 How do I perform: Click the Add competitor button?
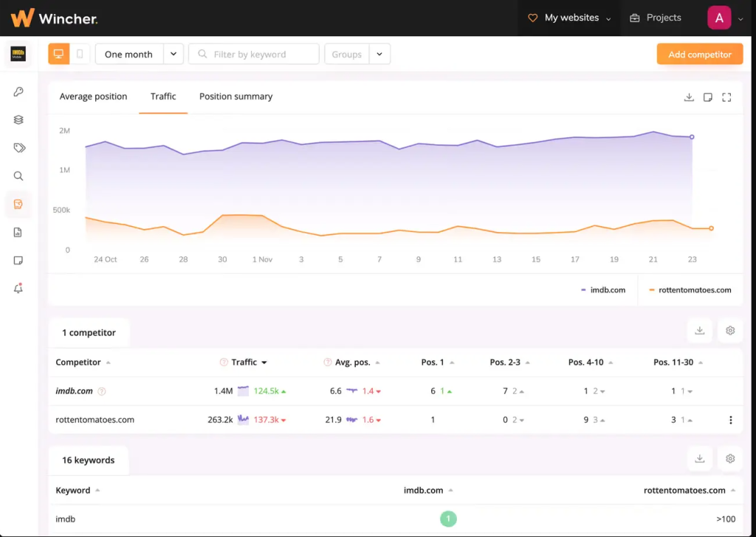[x=699, y=53]
